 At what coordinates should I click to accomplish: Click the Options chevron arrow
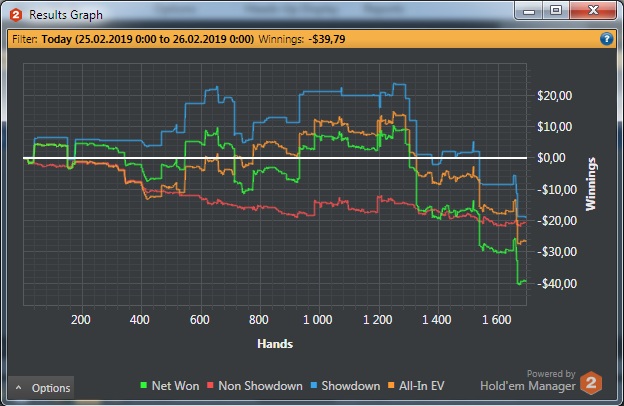[19, 387]
